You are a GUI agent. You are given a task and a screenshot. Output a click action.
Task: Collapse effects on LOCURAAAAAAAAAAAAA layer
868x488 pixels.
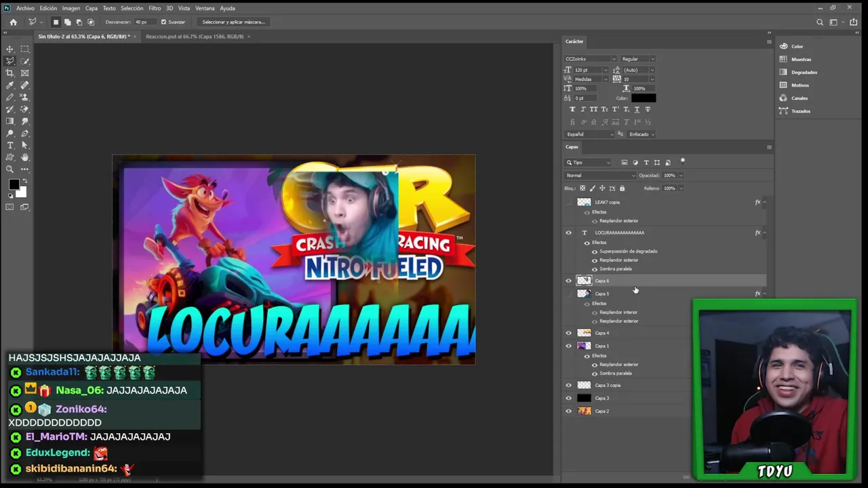(x=764, y=232)
